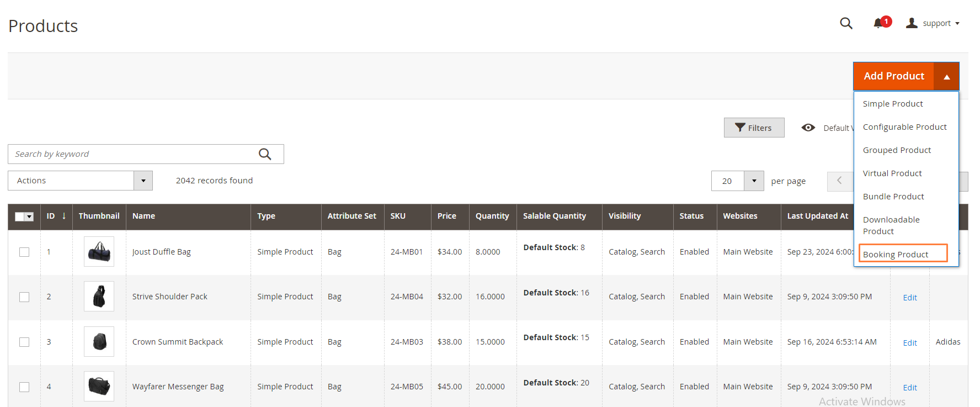Click the Adidas cell in Crown Summit row

click(948, 342)
